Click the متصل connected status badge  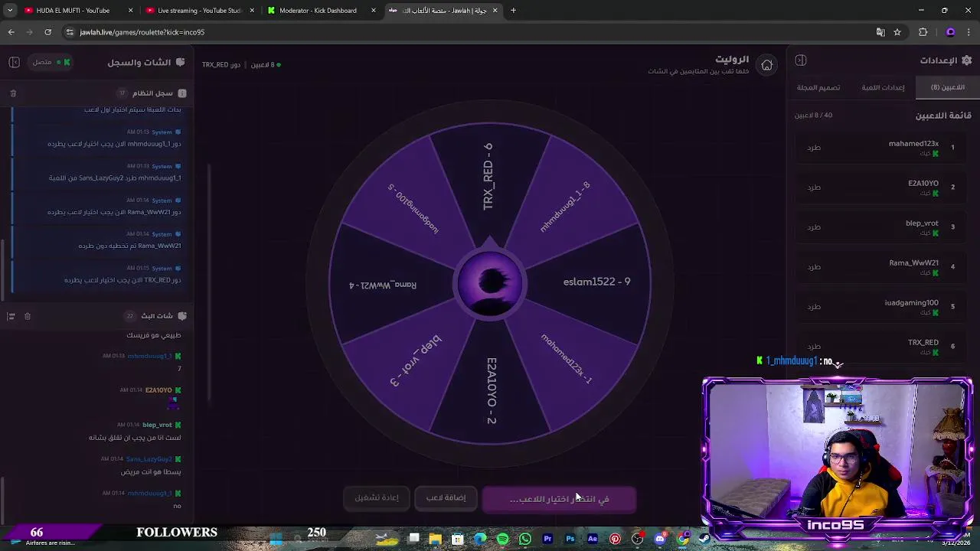click(x=51, y=62)
